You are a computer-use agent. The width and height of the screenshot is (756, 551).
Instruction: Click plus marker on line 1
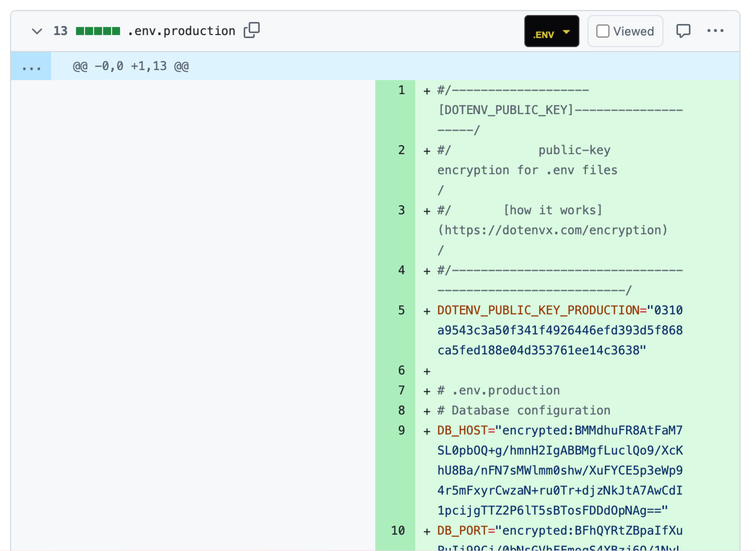tap(427, 91)
